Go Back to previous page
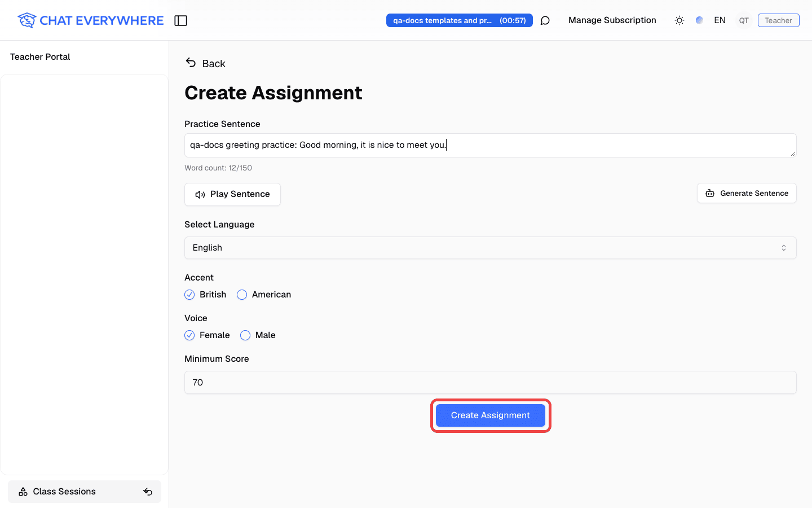 pyautogui.click(x=205, y=63)
